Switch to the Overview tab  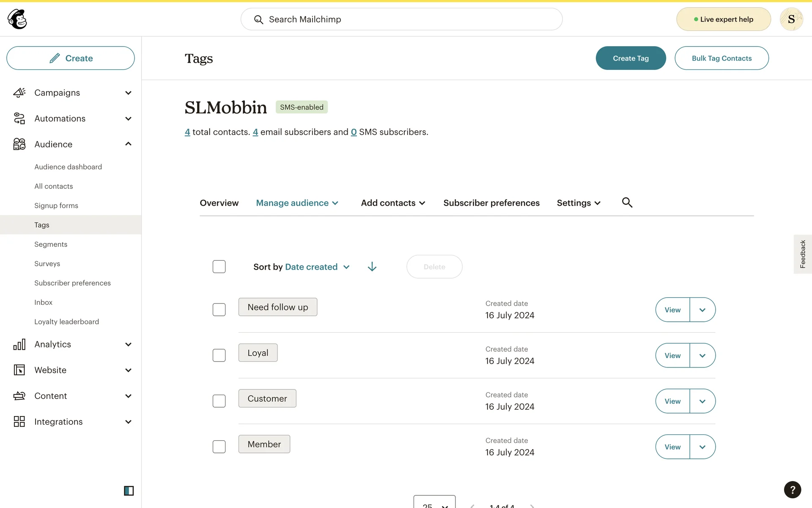pyautogui.click(x=219, y=203)
